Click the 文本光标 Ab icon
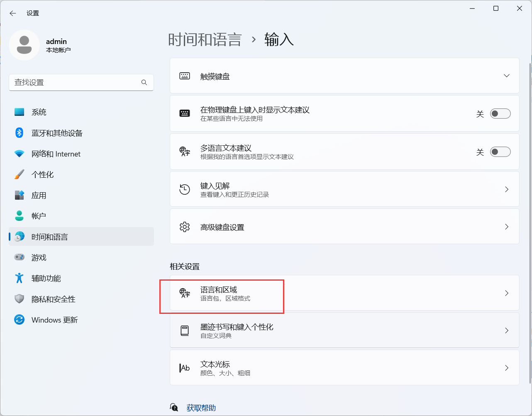Viewport: 532px width, 416px height. click(185, 368)
